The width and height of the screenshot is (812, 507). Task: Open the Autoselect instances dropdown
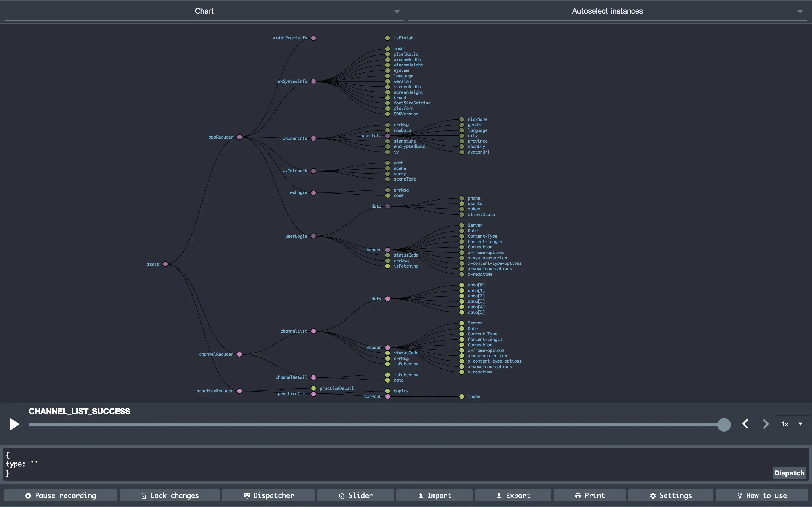coord(607,11)
